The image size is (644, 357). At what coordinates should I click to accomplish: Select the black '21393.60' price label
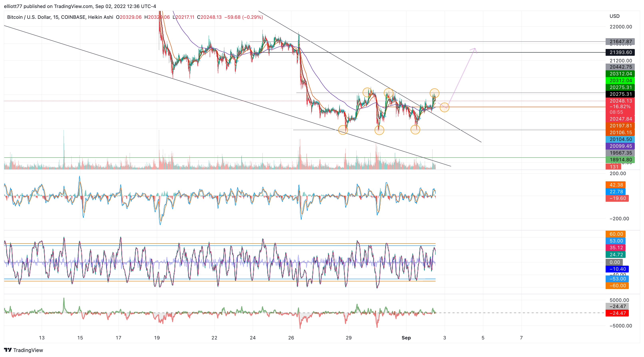(x=620, y=52)
